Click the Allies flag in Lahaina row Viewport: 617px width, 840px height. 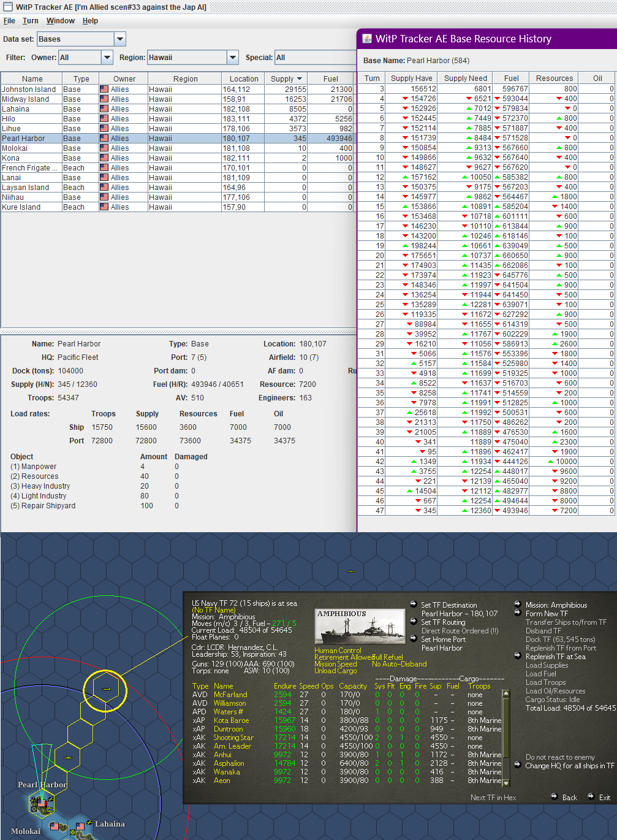coord(104,109)
